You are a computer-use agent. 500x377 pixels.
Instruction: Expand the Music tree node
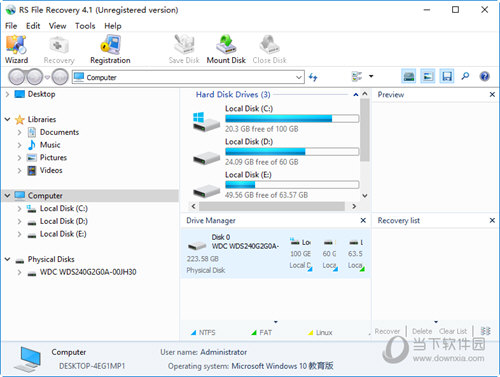pyautogui.click(x=19, y=145)
